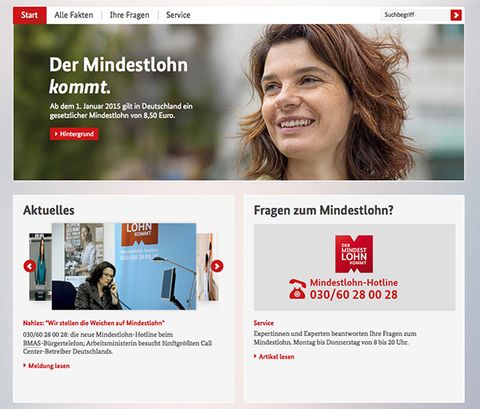The image size is (480, 409).
Task: Open the Alle Fakten menu item
Action: 74,15
